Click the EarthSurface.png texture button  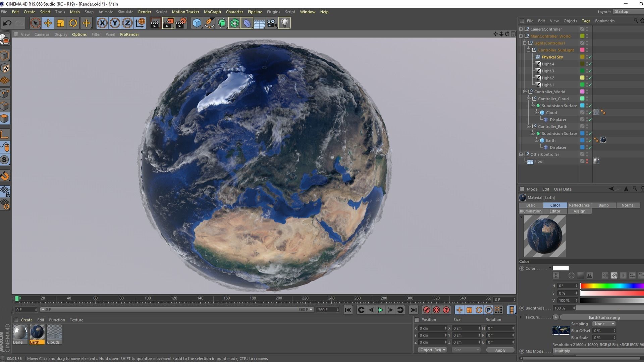604,317
